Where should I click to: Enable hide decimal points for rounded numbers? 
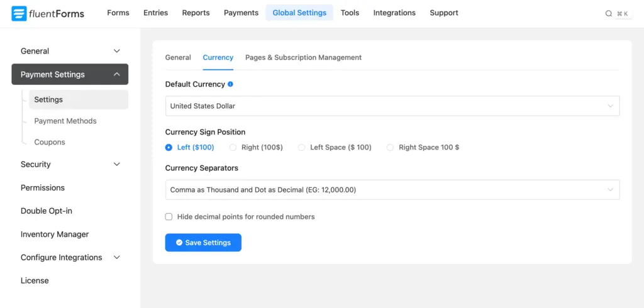[x=169, y=216]
